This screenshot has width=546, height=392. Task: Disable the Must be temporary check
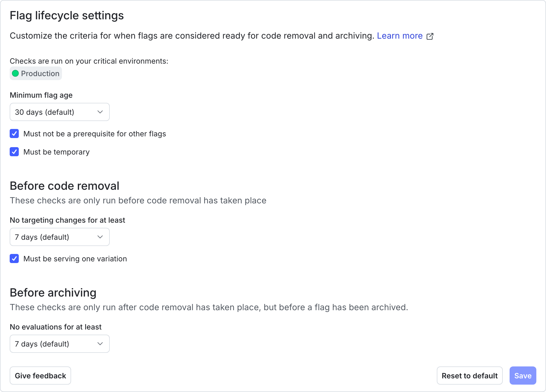coord(14,152)
